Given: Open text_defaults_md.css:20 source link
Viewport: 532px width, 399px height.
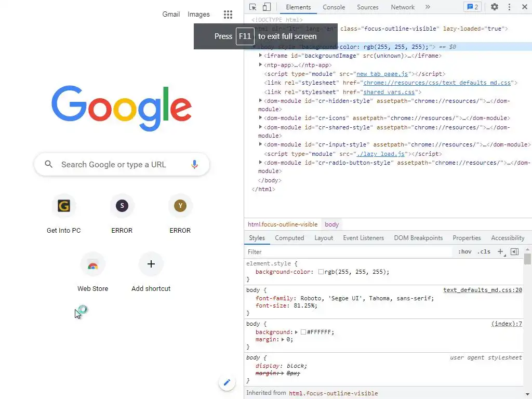Looking at the screenshot, I should pos(483,290).
